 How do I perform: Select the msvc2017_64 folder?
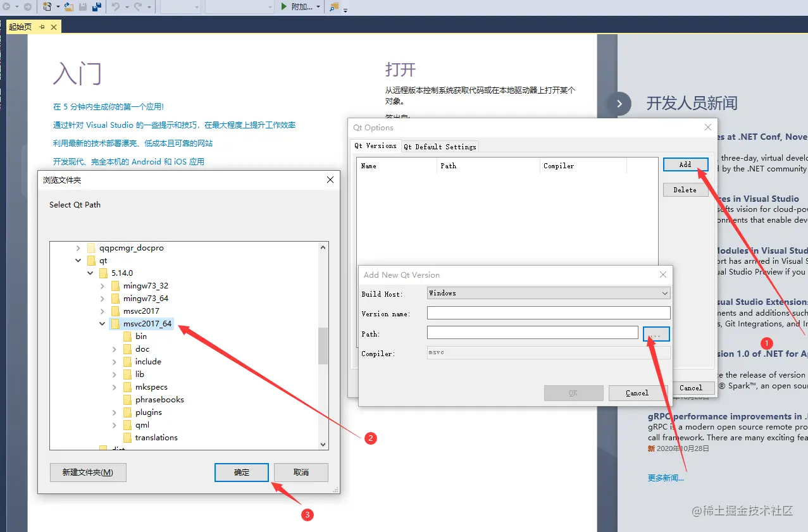pos(147,324)
